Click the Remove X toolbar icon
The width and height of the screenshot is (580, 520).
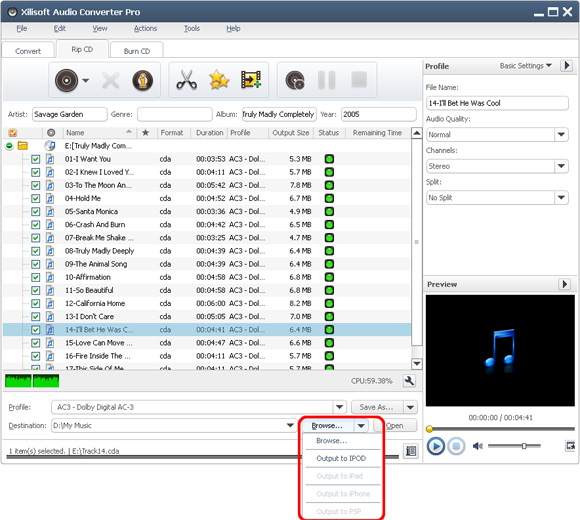coord(110,80)
